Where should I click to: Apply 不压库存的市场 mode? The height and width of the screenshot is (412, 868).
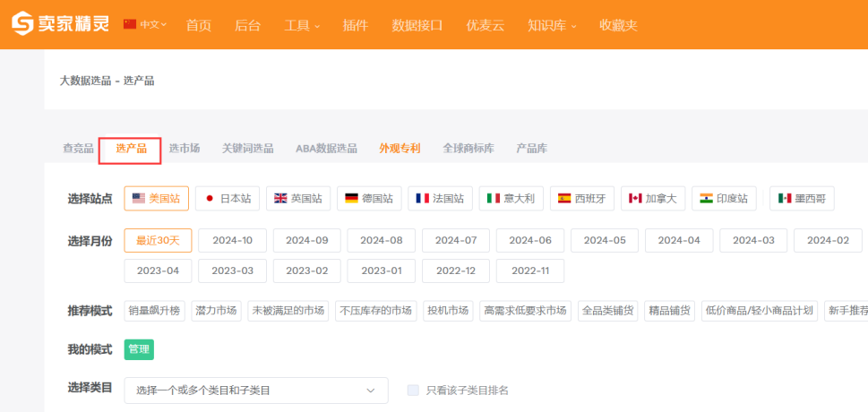click(376, 311)
